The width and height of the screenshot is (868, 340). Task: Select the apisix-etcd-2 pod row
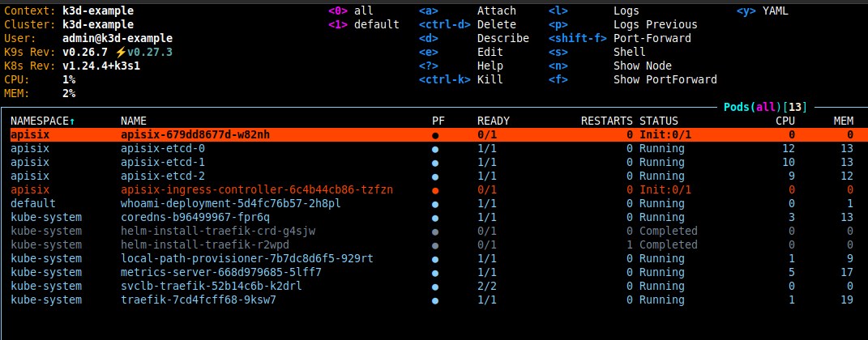162,176
